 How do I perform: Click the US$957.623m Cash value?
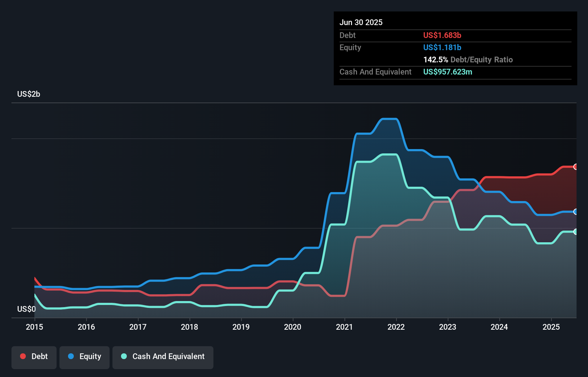click(448, 72)
